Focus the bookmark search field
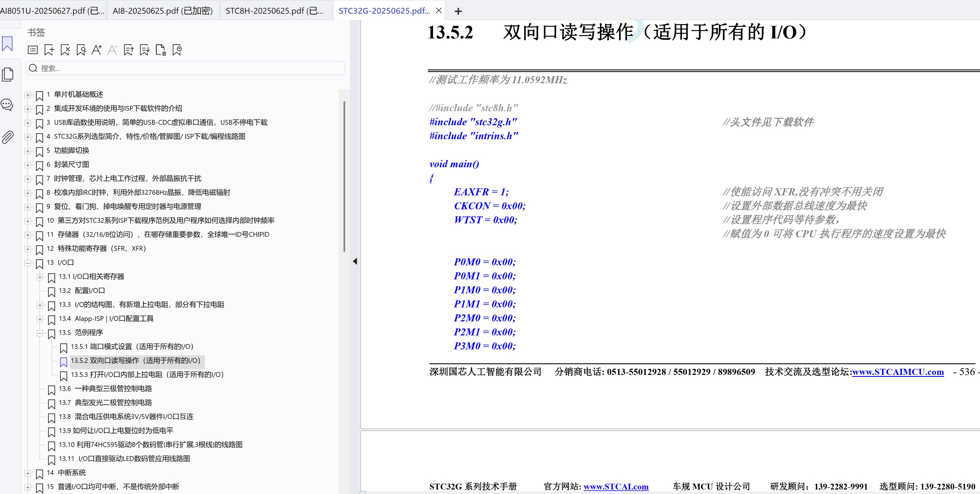This screenshot has width=980, height=494. point(185,68)
